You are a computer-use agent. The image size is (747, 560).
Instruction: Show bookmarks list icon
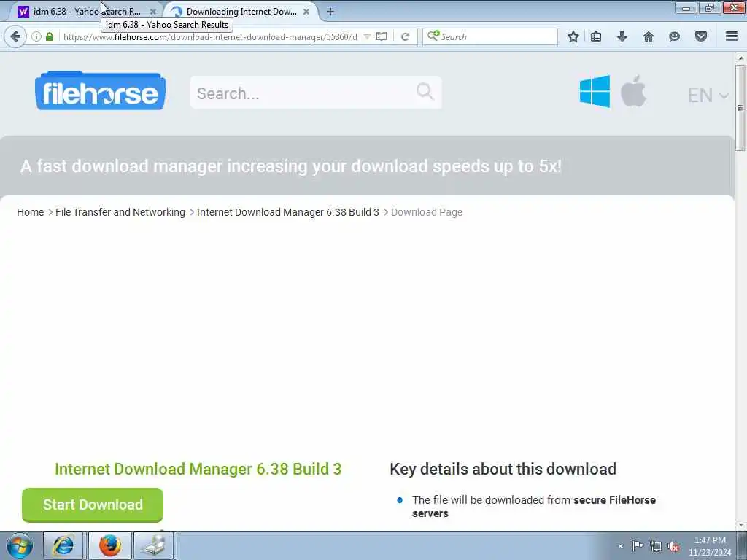tap(596, 36)
